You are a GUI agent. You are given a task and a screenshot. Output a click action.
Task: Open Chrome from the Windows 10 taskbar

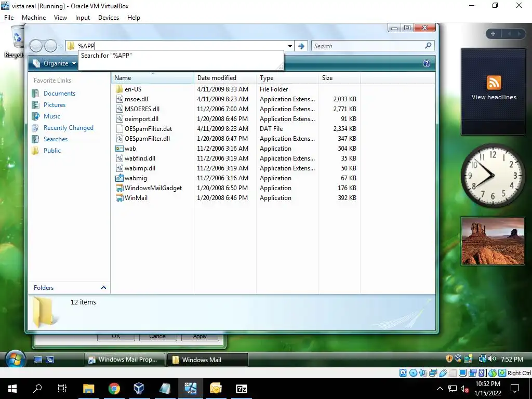(114, 389)
